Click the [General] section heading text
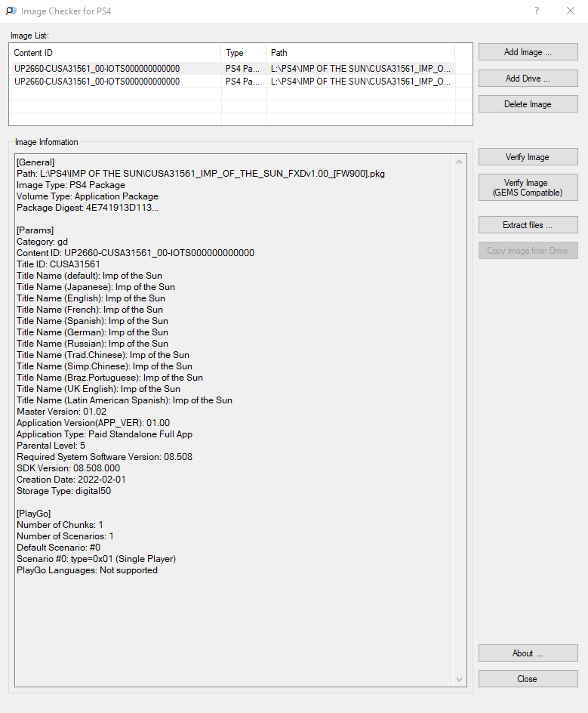 click(x=35, y=162)
